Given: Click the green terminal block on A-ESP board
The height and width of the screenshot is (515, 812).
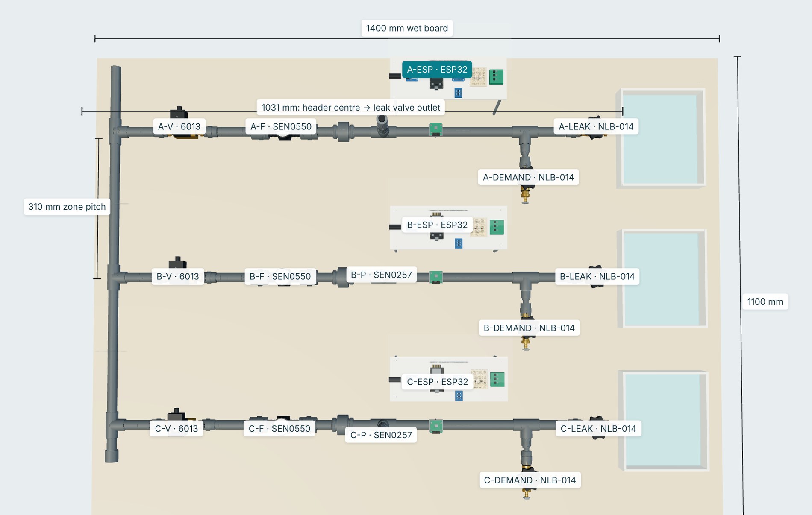Looking at the screenshot, I should coord(496,77).
